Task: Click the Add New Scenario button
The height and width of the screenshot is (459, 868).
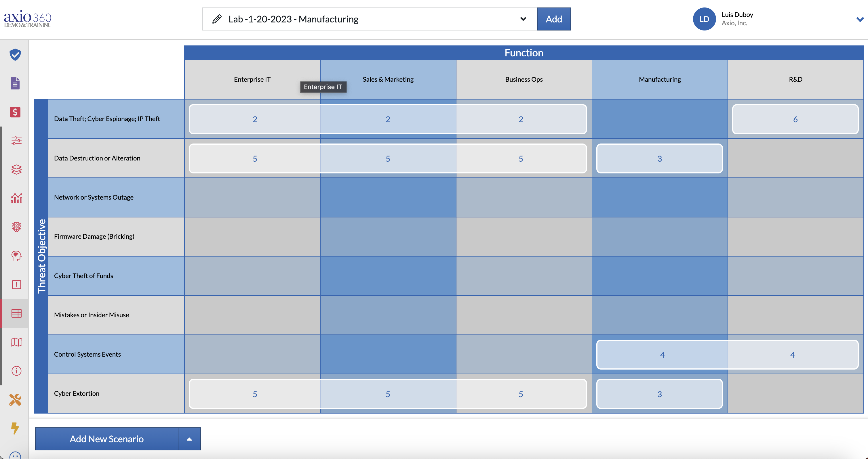Action: point(106,439)
